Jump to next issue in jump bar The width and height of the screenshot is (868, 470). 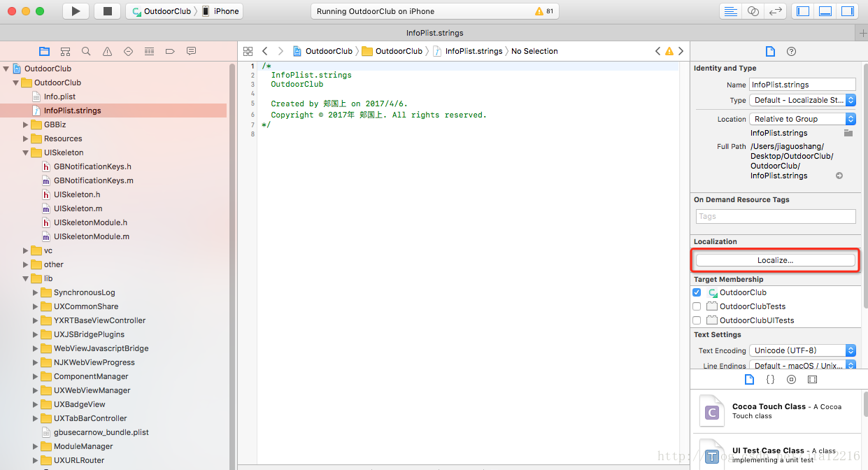tap(681, 51)
